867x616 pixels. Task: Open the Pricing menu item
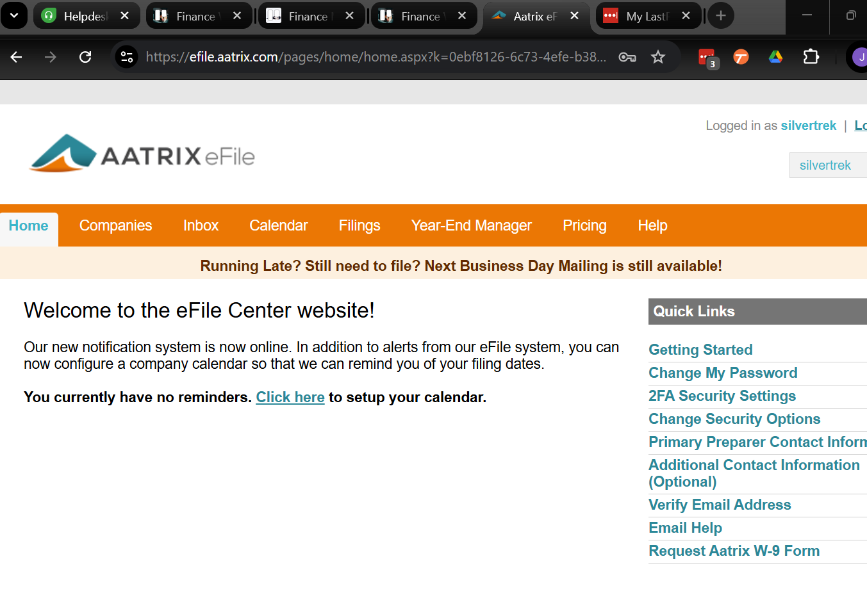tap(584, 225)
